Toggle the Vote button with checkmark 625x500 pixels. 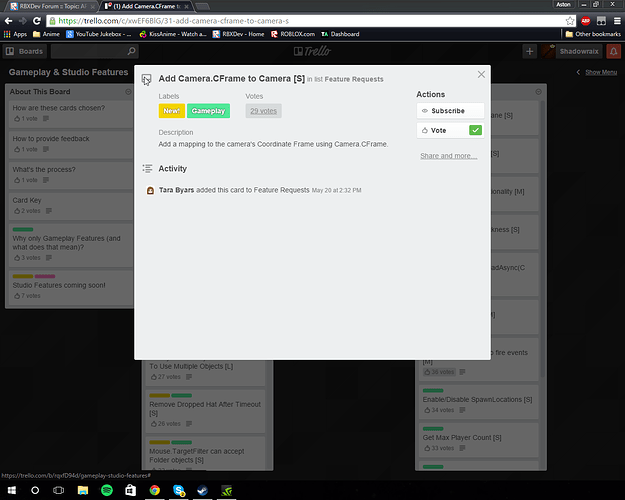point(450,130)
